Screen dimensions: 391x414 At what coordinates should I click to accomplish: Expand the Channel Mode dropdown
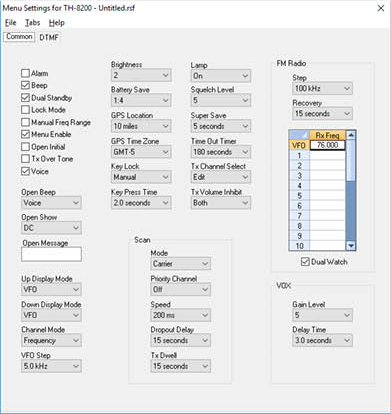(51, 340)
